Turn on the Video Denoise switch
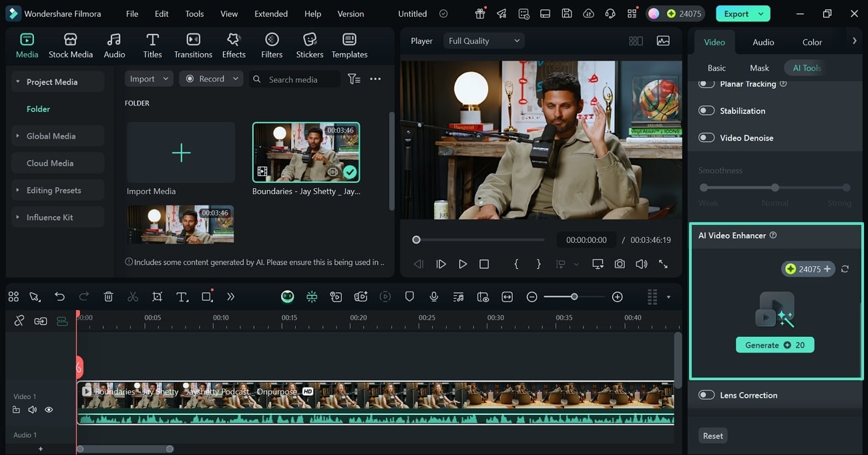This screenshot has width=868, height=455. (706, 137)
